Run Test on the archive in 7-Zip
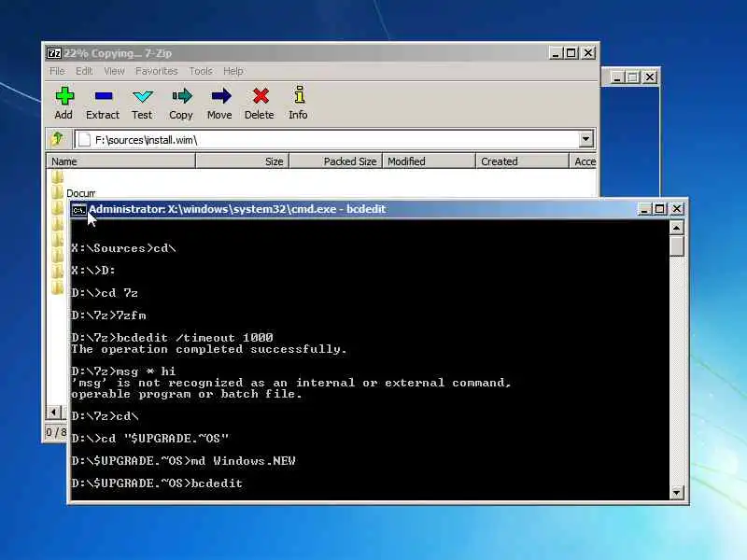The image size is (747, 560). (142, 103)
